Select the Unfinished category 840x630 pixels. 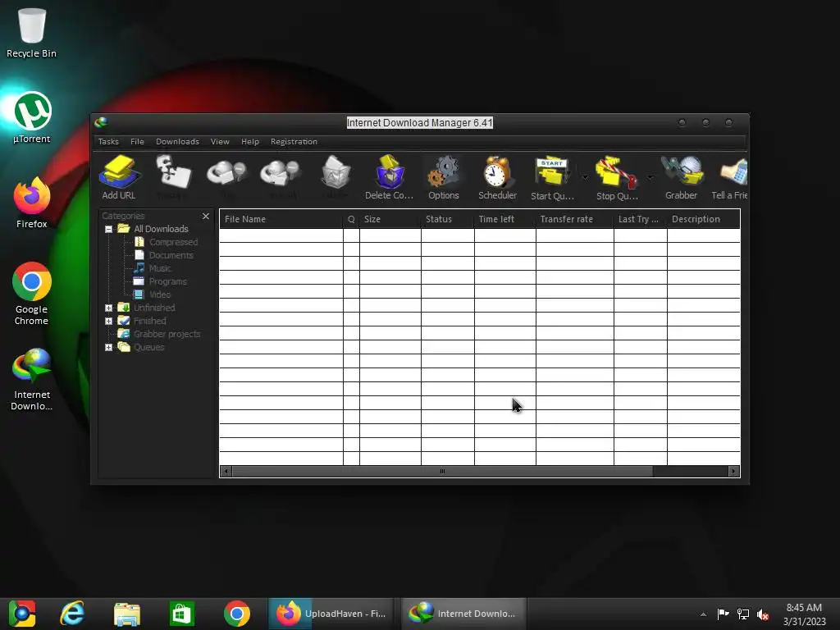coord(154,308)
